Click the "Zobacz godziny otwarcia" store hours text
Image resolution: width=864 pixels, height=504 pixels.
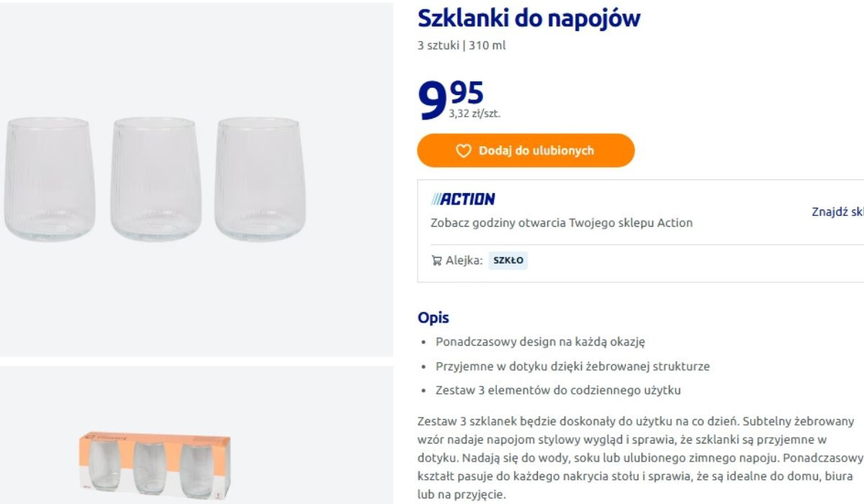tap(561, 223)
